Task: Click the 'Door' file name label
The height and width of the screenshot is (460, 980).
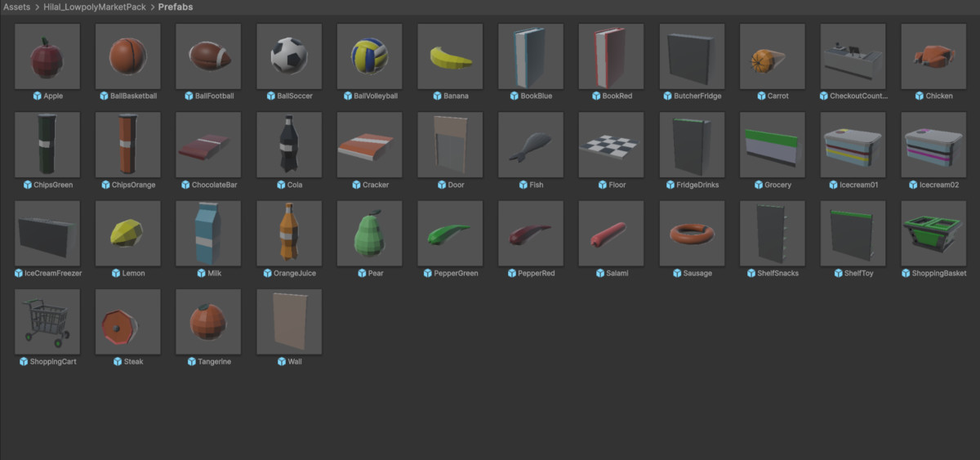Action: click(457, 185)
